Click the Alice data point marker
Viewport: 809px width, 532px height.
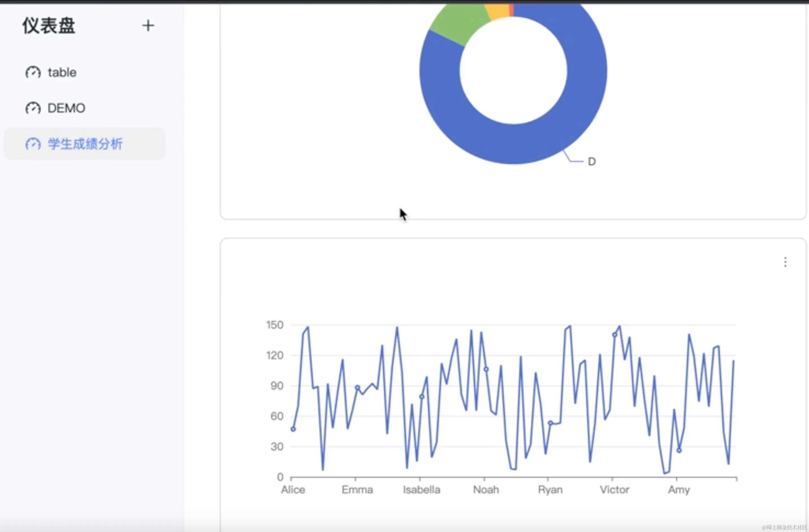click(x=293, y=429)
